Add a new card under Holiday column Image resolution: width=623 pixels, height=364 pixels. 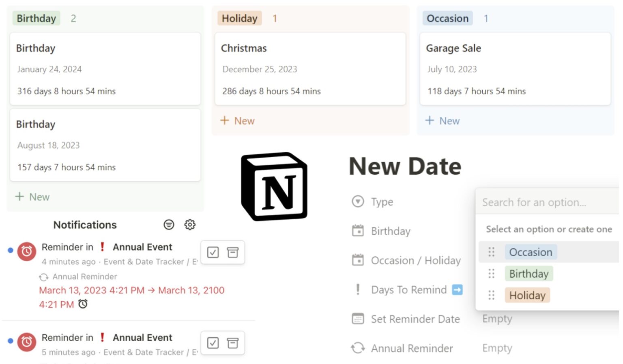click(x=238, y=121)
